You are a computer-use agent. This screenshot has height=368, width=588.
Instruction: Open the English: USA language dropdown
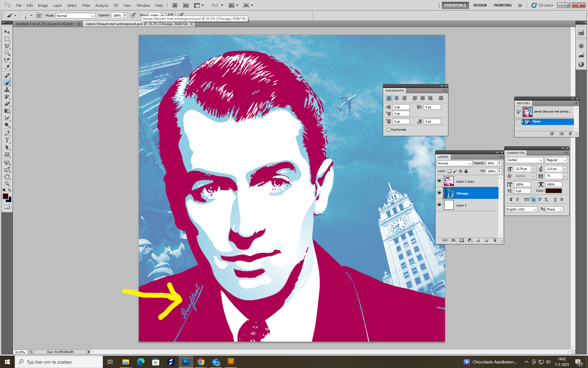(x=521, y=209)
